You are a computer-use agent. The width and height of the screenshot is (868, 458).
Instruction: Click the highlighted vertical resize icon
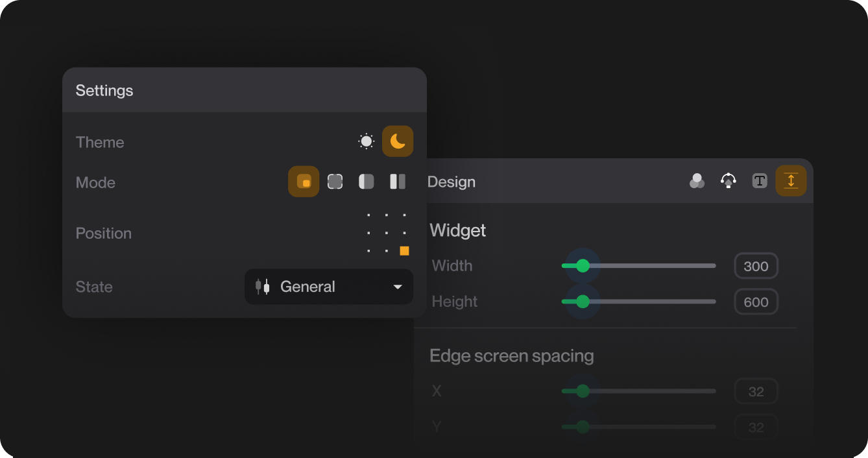791,181
